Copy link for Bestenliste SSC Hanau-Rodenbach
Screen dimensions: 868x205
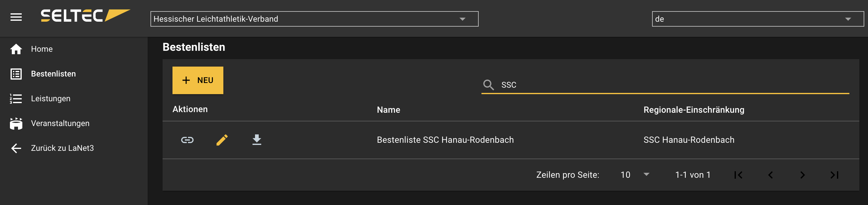(187, 140)
